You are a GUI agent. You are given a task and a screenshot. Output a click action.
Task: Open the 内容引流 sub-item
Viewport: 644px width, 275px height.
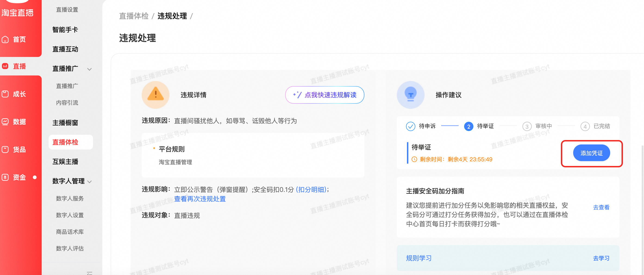(67, 103)
